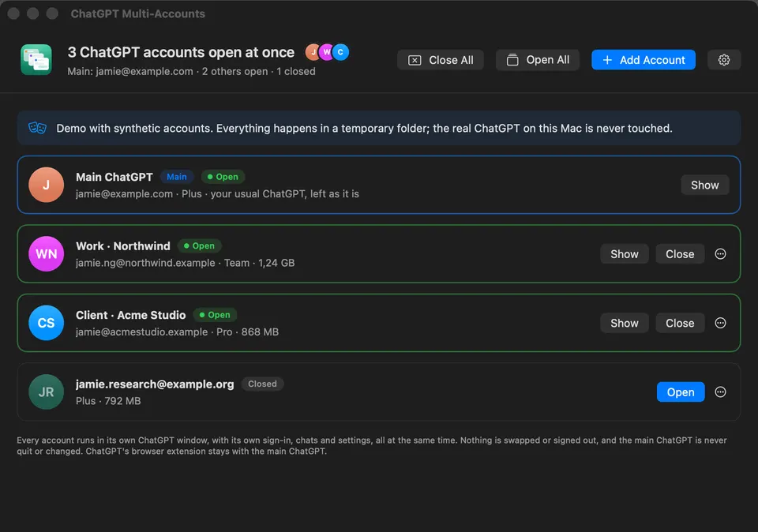The image size is (758, 532).
Task: Click Open status badge on Main ChatGPT
Action: 223,177
